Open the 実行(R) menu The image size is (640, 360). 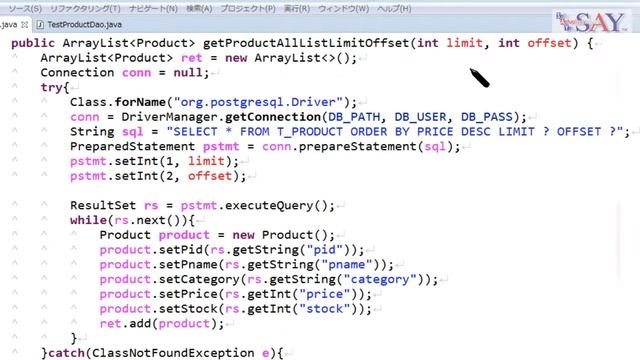(297, 9)
